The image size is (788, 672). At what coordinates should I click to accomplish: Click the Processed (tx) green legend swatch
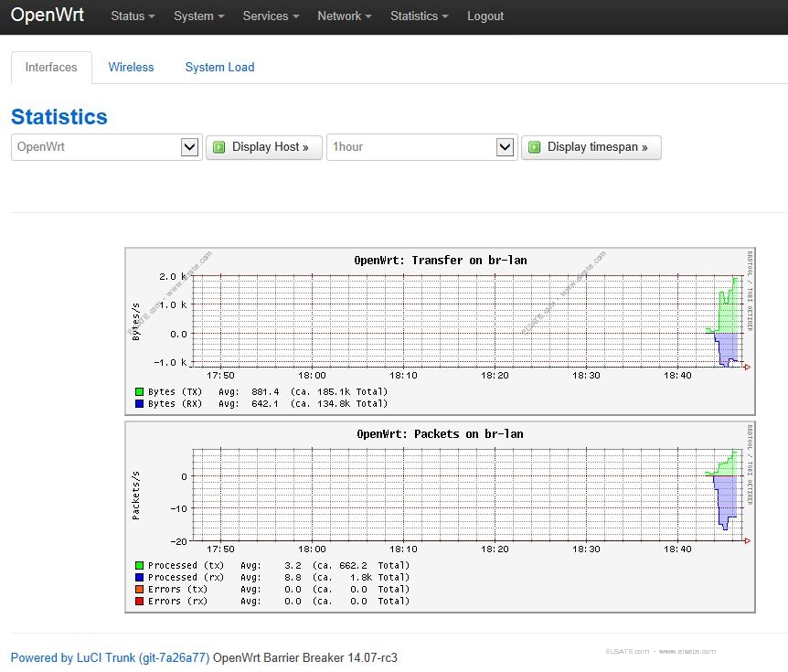[x=139, y=565]
